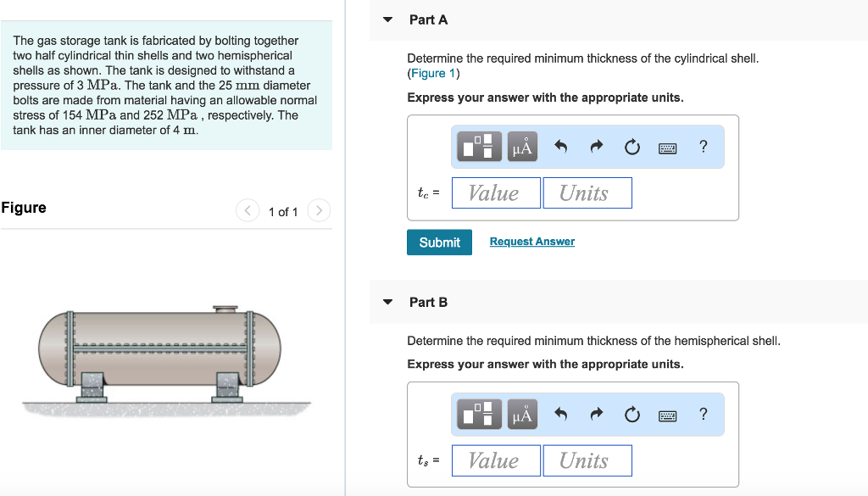
Task: Click the μÅ units symbol icon in Part A
Action: (521, 146)
